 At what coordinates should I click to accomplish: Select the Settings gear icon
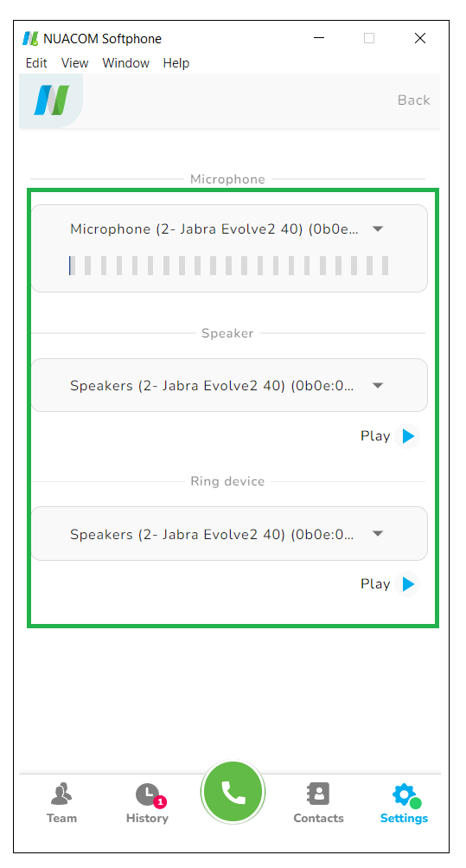(x=405, y=795)
